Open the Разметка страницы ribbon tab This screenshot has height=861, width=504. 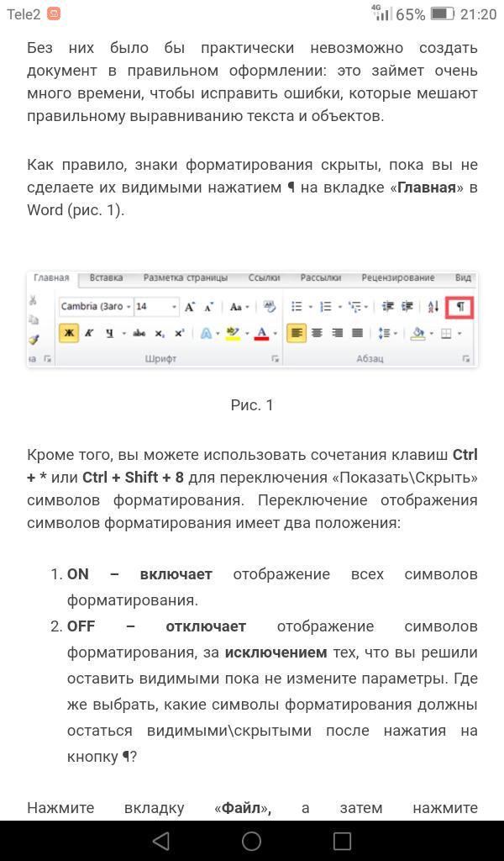(185, 277)
